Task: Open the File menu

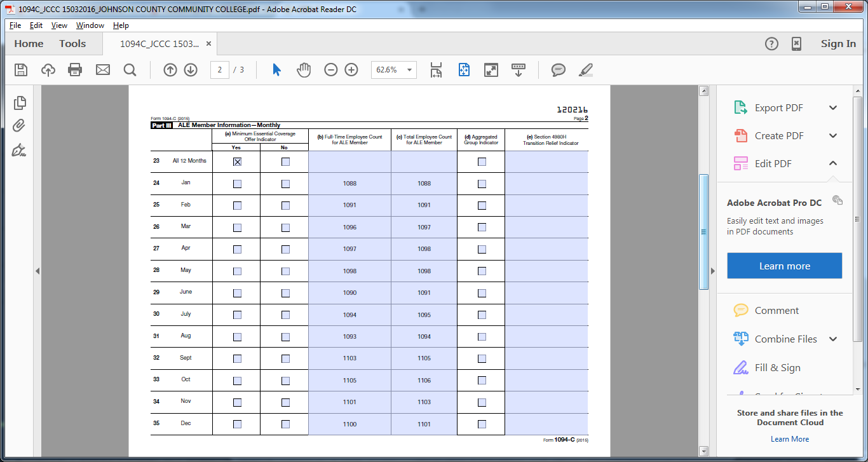Action: [15, 25]
